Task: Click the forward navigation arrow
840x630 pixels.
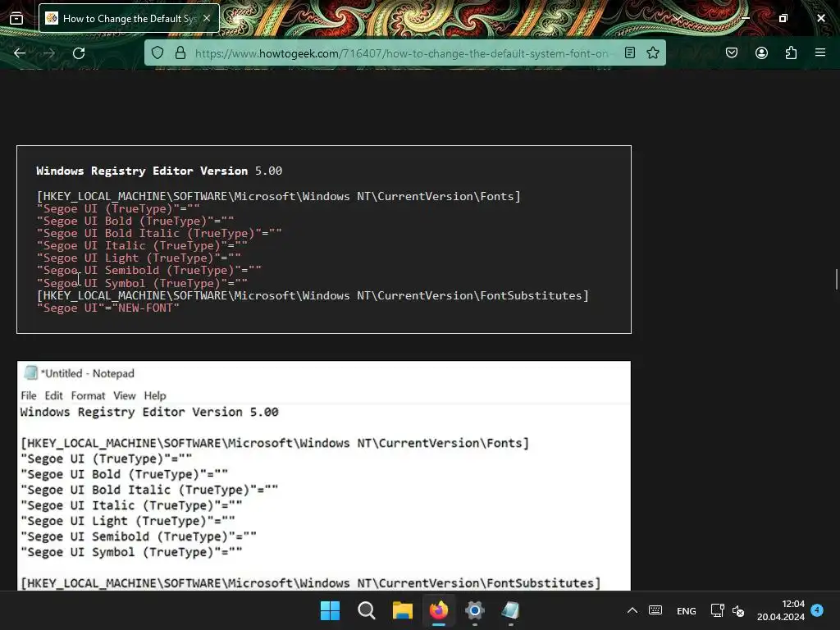Action: point(49,53)
